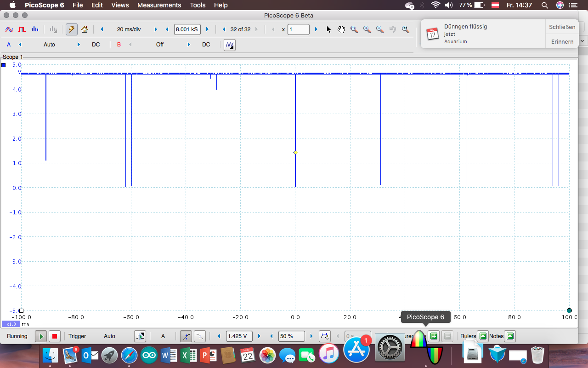Open the Tools menu
Image resolution: width=588 pixels, height=368 pixels.
pyautogui.click(x=198, y=5)
